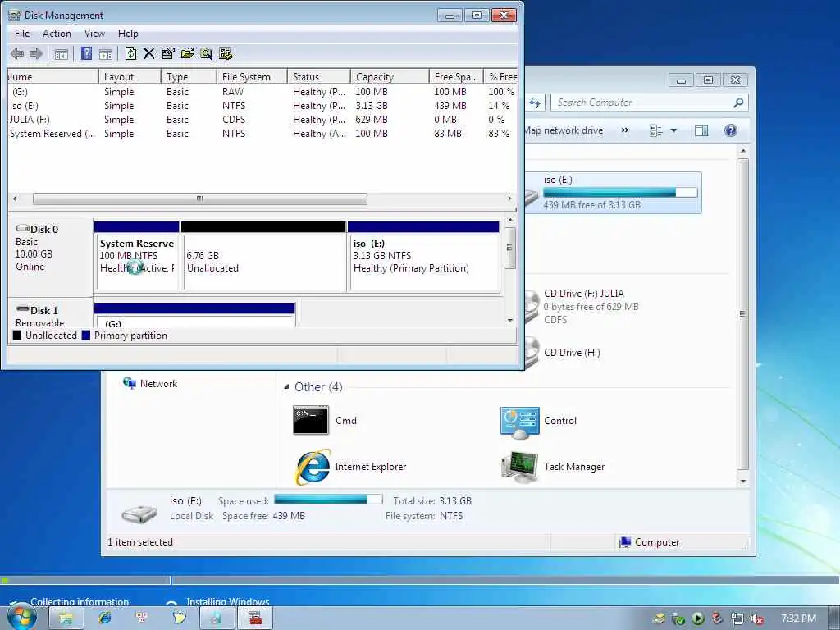Select the (G:) partition block on Disk 1
The height and width of the screenshot is (630, 840).
[x=194, y=315]
